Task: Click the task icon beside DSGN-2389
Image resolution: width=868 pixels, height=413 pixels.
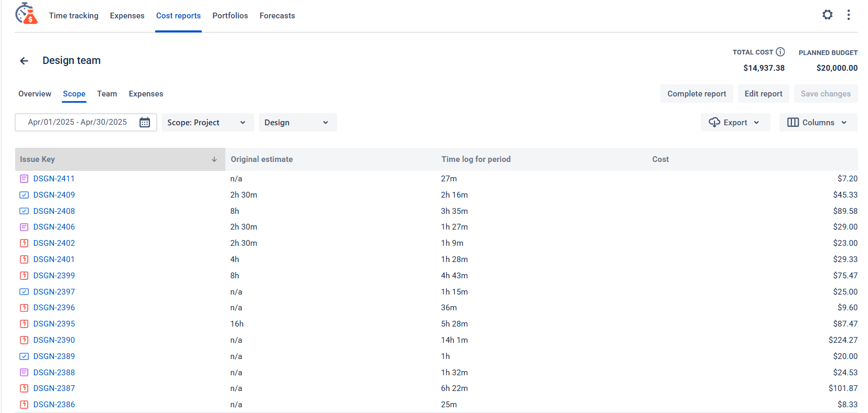Action: [x=24, y=356]
